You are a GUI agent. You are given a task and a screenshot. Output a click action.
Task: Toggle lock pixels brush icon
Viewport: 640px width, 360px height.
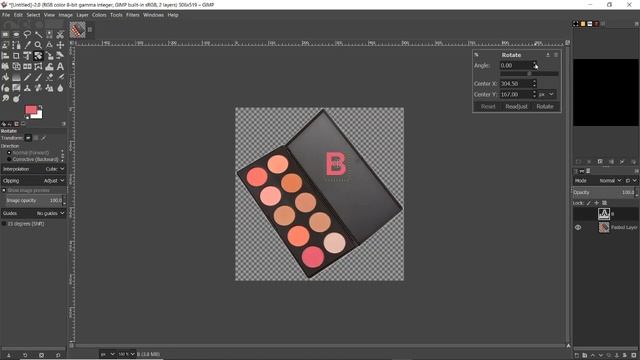(x=589, y=203)
